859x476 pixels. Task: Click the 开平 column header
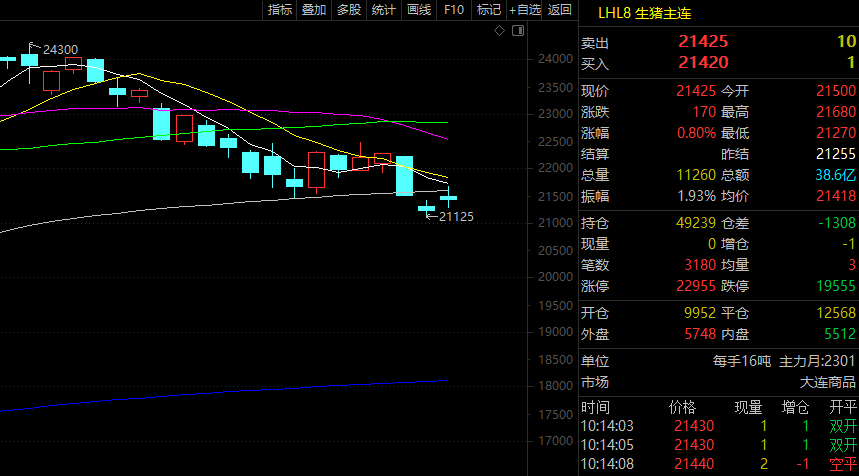(x=842, y=407)
